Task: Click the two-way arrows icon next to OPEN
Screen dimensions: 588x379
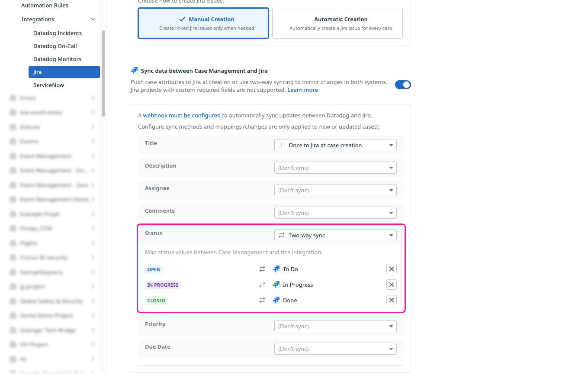Action: (x=262, y=269)
